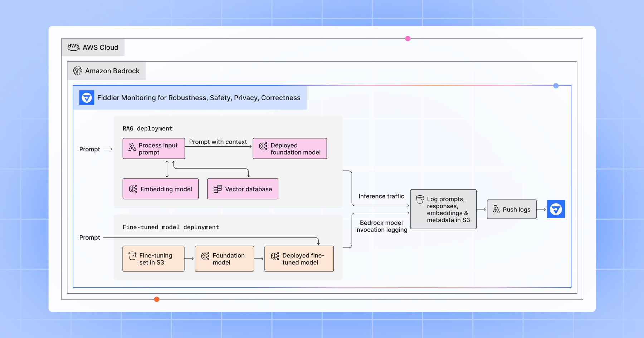Click the Fiddler icon in the monitoring banner

(x=86, y=97)
